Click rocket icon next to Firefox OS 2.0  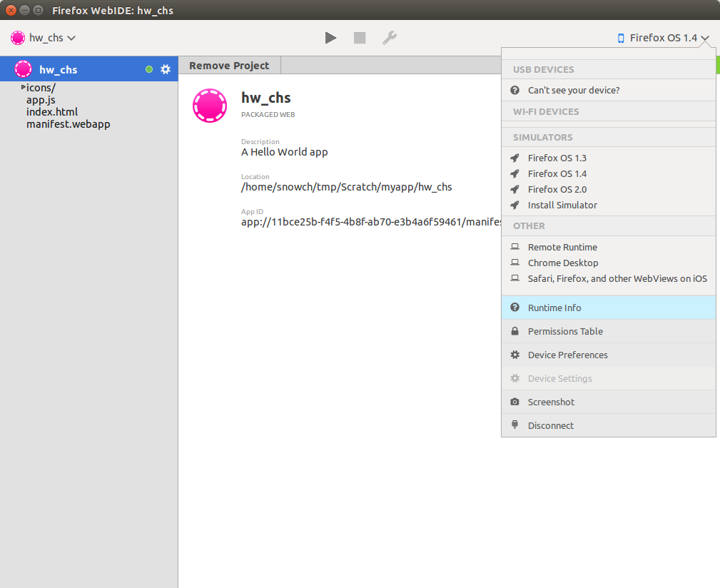click(514, 189)
